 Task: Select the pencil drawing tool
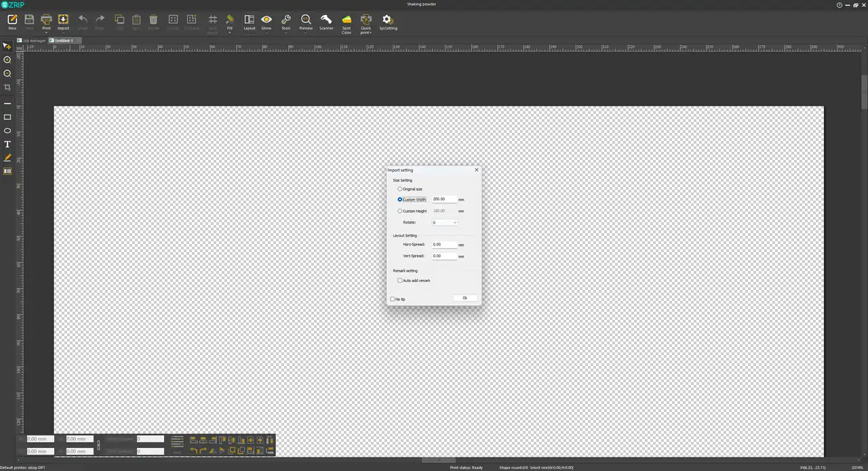click(7, 158)
